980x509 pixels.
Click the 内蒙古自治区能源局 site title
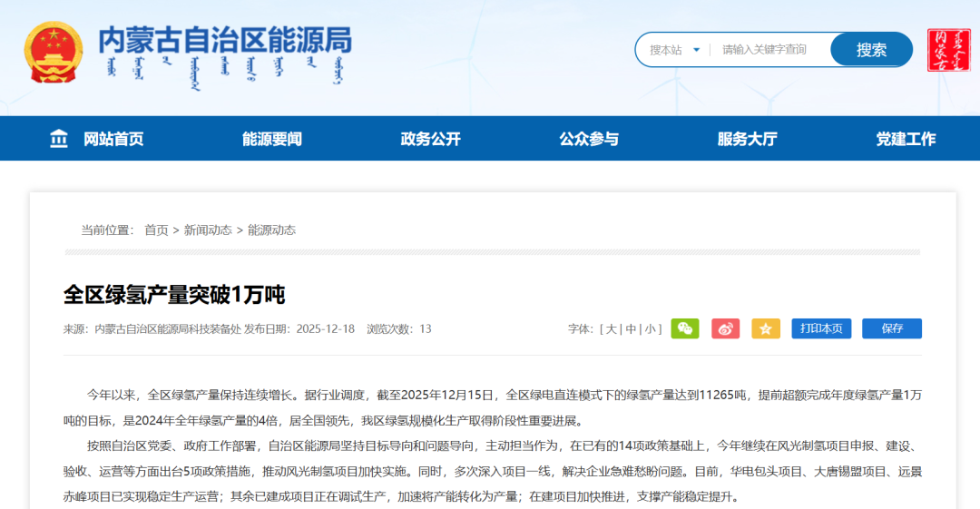(x=225, y=41)
